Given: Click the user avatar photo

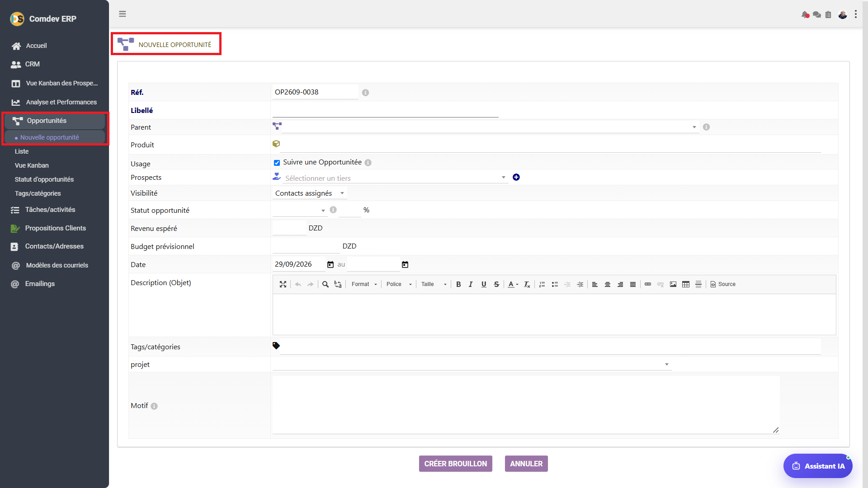Looking at the screenshot, I should pyautogui.click(x=843, y=14).
